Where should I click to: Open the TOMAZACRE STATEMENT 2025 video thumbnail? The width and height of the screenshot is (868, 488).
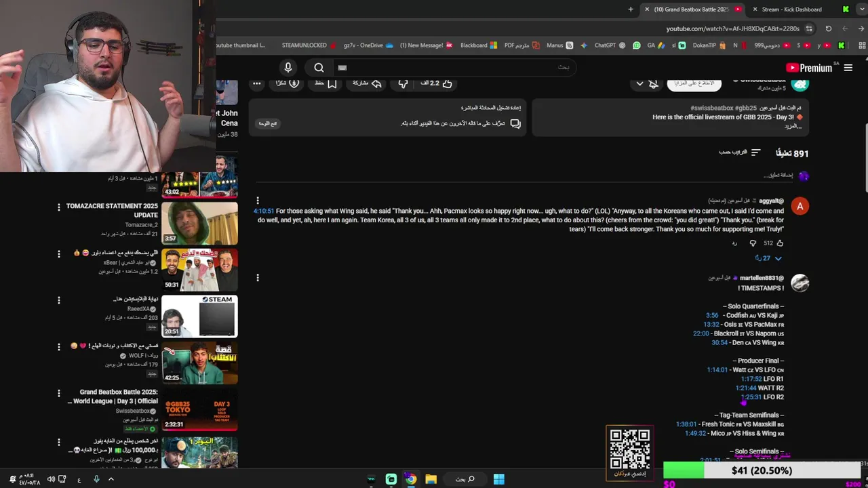click(199, 223)
